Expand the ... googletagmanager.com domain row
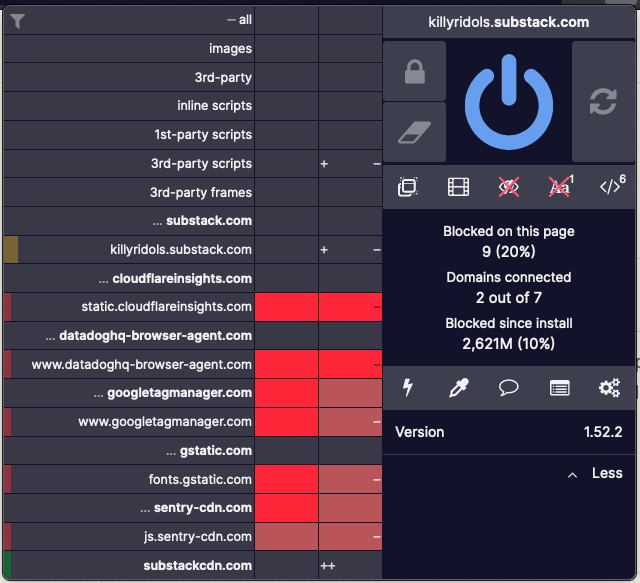The image size is (640, 583). (129, 393)
